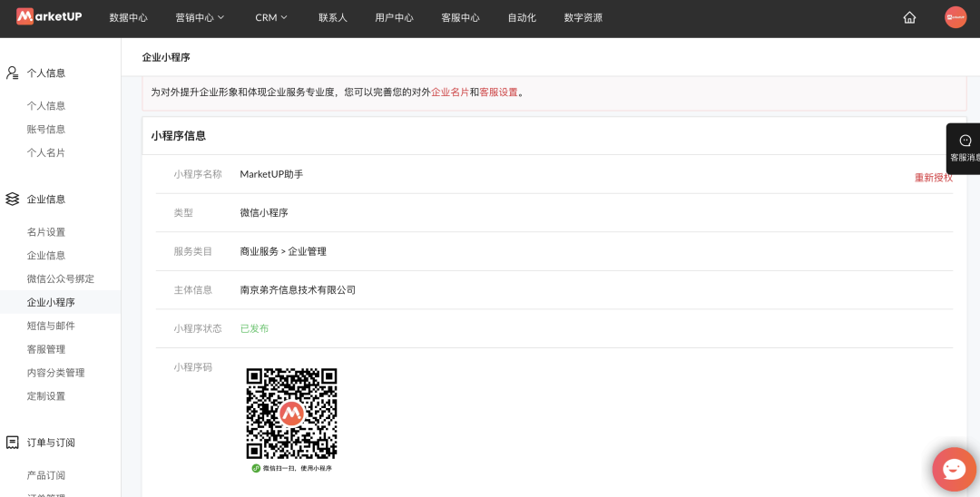980x497 pixels.
Task: Select 个人信息 sub-item in sidebar
Action: tap(46, 105)
